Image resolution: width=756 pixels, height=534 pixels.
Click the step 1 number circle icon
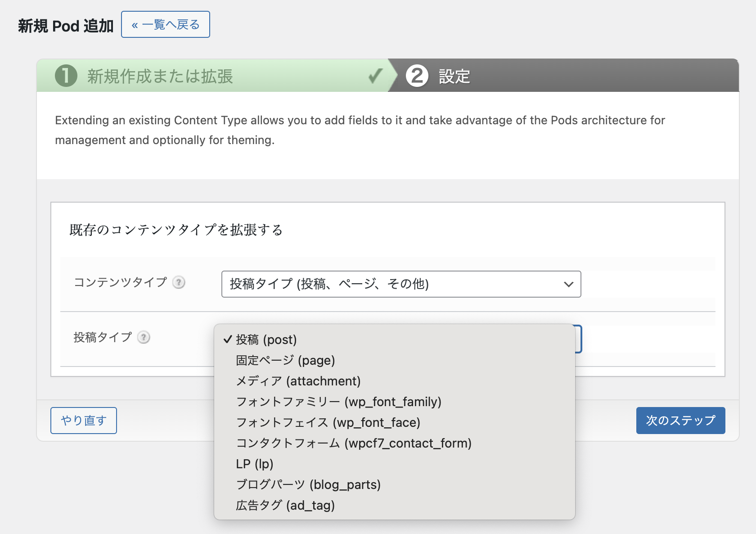(x=66, y=76)
